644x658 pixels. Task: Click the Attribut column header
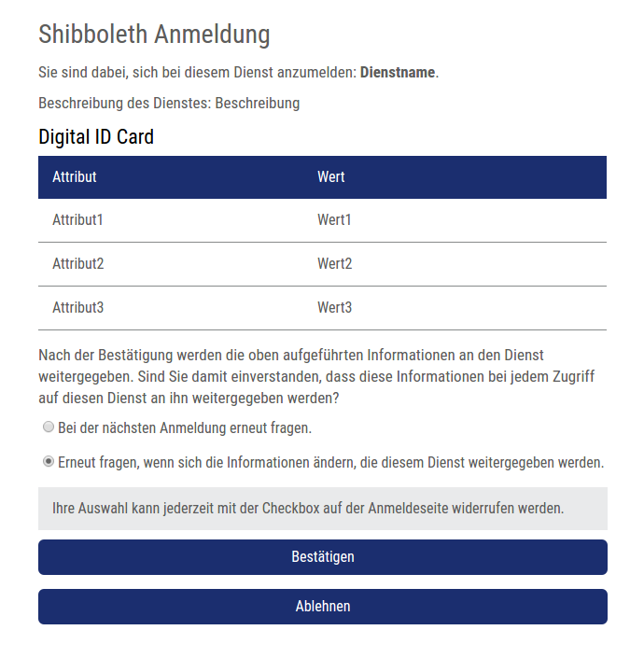click(75, 177)
